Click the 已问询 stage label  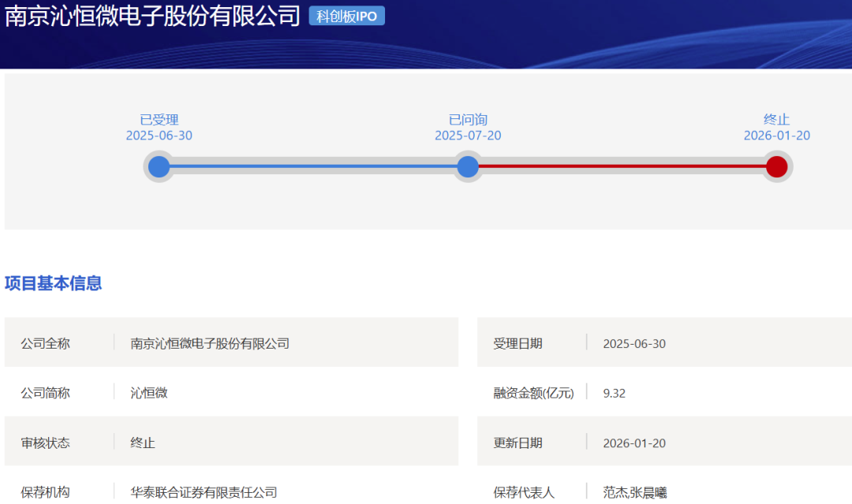[468, 119]
